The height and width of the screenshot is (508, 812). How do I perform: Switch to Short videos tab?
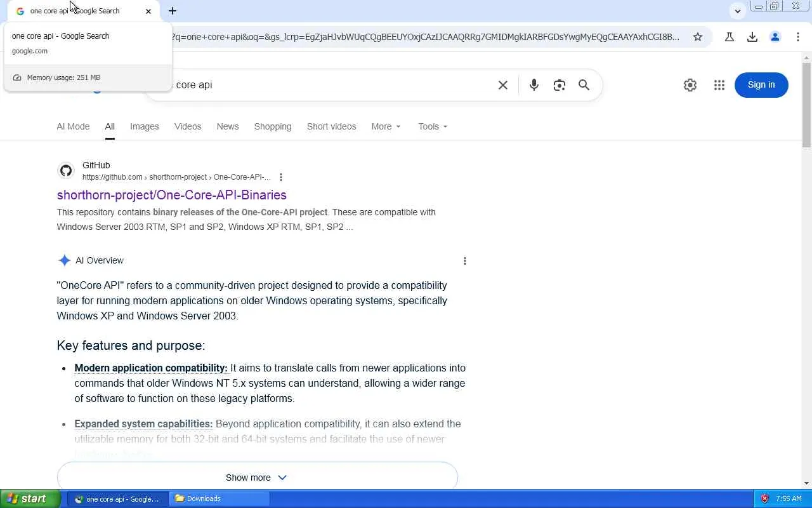[332, 126]
